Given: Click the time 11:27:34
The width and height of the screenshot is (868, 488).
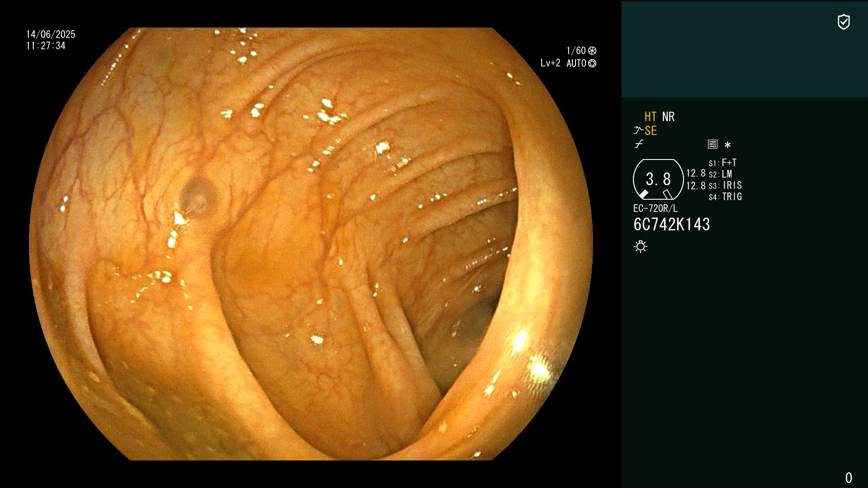Looking at the screenshot, I should (x=46, y=46).
